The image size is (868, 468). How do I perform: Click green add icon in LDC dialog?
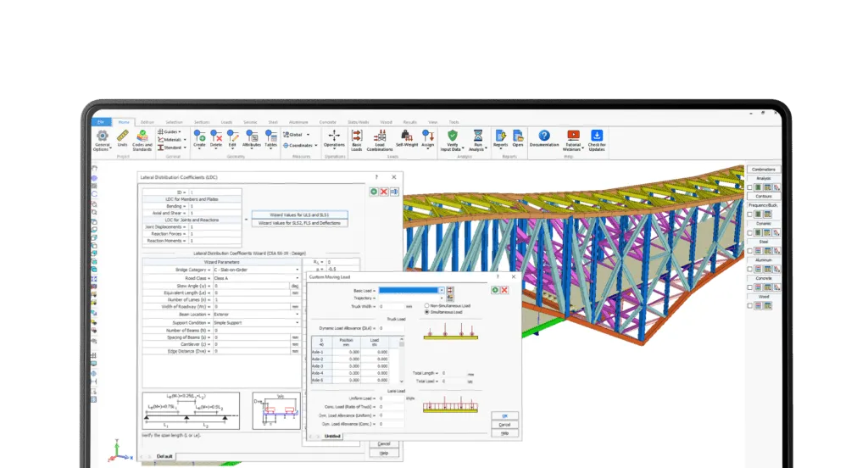pos(374,192)
